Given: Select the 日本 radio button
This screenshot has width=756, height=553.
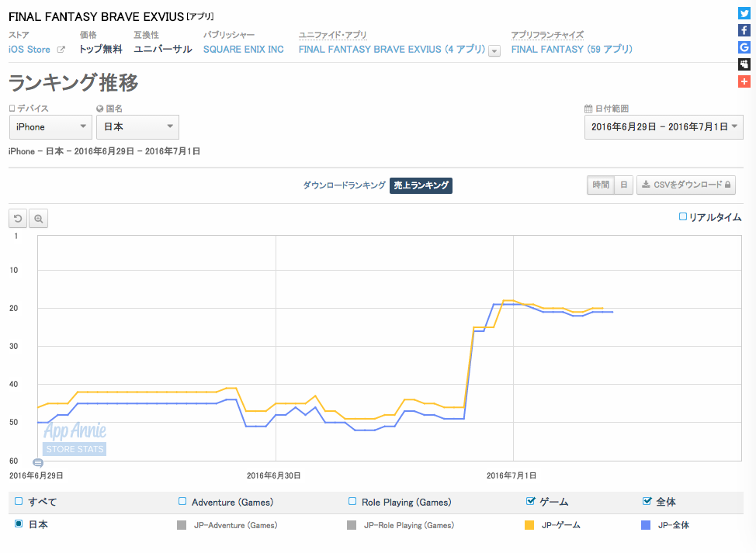Looking at the screenshot, I should (x=19, y=524).
